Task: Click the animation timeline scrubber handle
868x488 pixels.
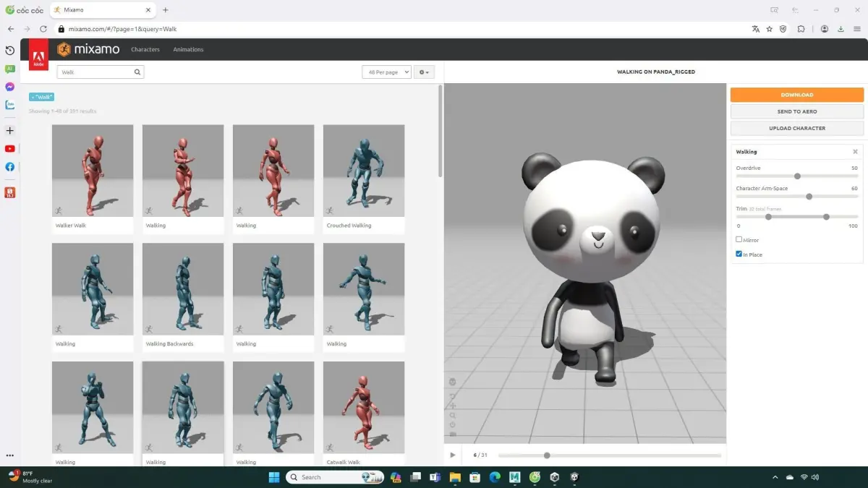Action: [x=547, y=455]
